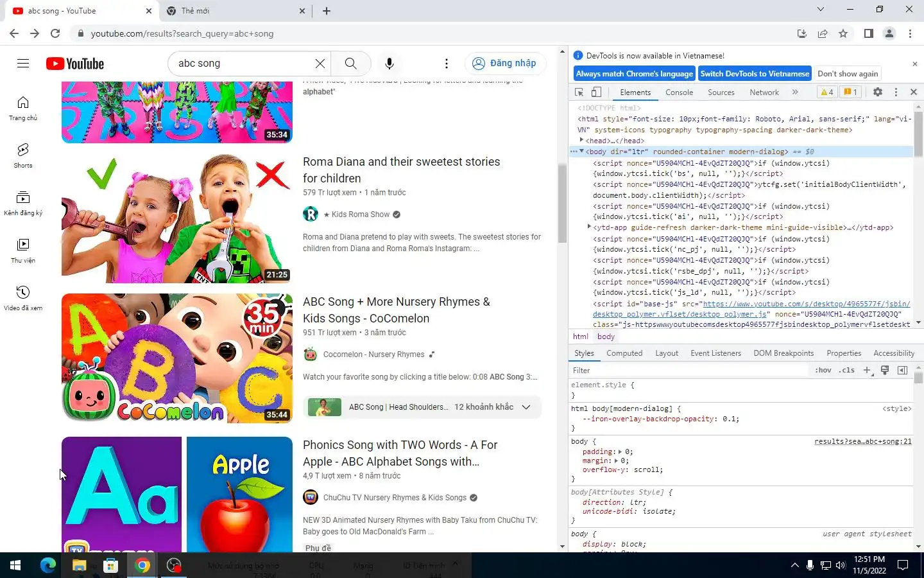
Task: Toggle :hov element state panel
Action: pos(823,370)
